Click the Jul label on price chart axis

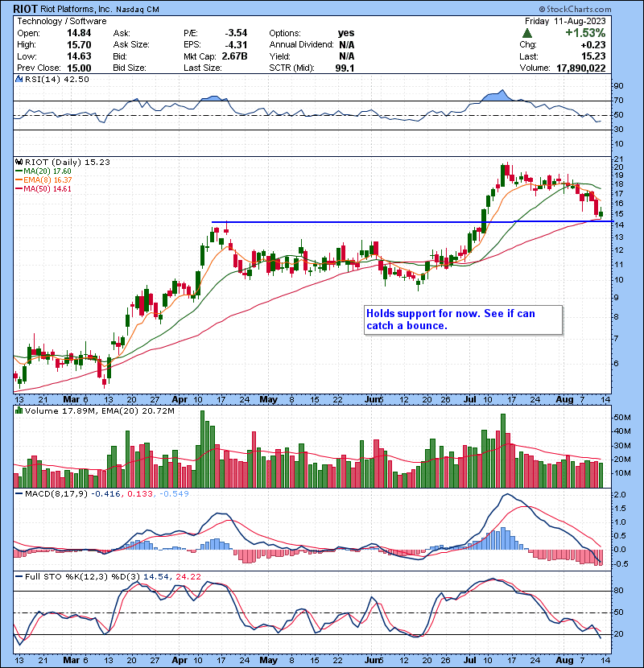pos(470,400)
